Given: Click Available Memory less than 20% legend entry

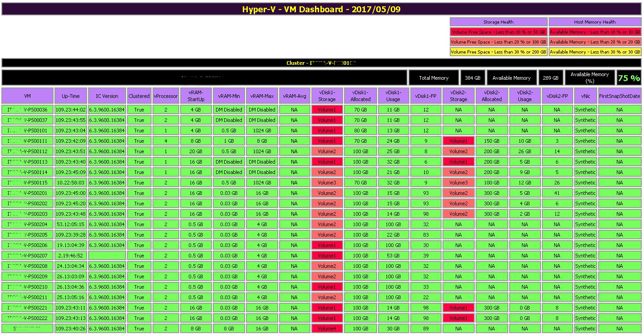Looking at the screenshot, I should click(595, 42).
